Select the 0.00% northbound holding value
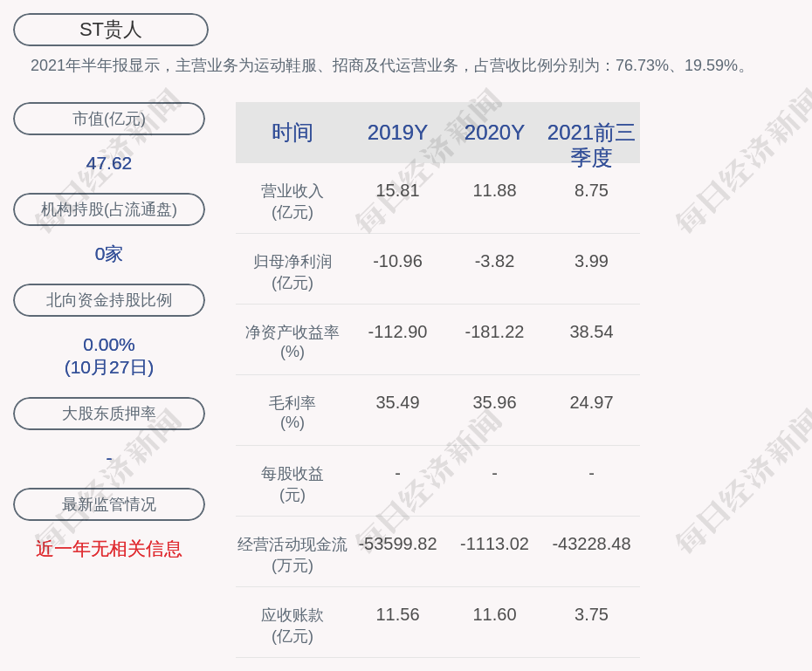 [109, 345]
